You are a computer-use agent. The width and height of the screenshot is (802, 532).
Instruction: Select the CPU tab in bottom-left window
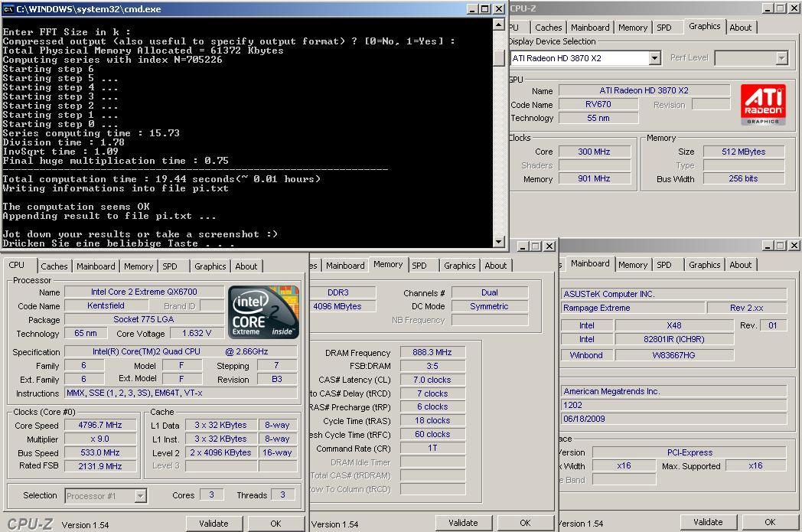point(16,265)
